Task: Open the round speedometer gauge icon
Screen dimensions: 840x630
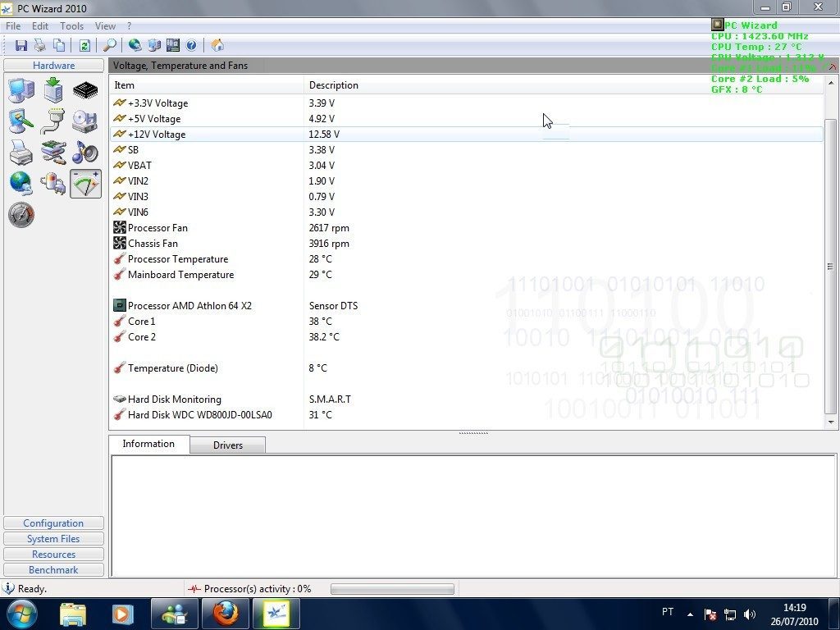Action: [21, 215]
